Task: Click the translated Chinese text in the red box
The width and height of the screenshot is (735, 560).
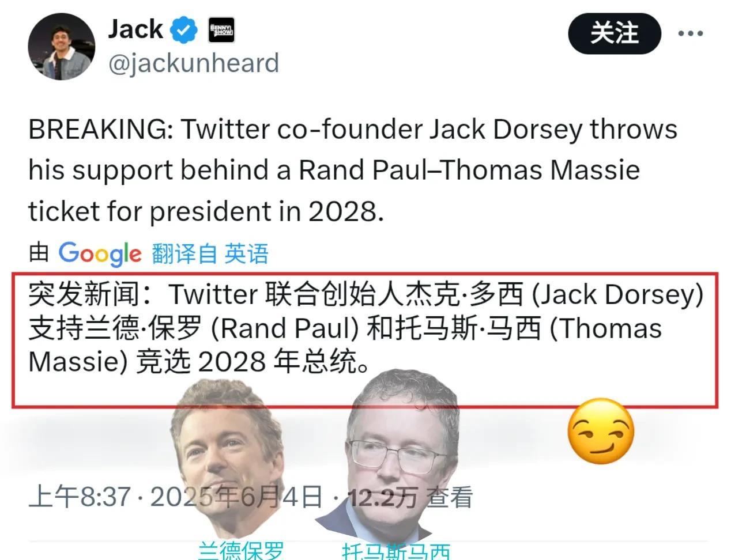Action: 366,328
